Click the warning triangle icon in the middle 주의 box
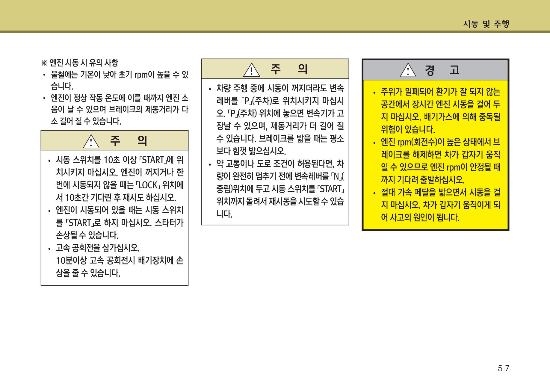550x392 pixels. click(251, 70)
